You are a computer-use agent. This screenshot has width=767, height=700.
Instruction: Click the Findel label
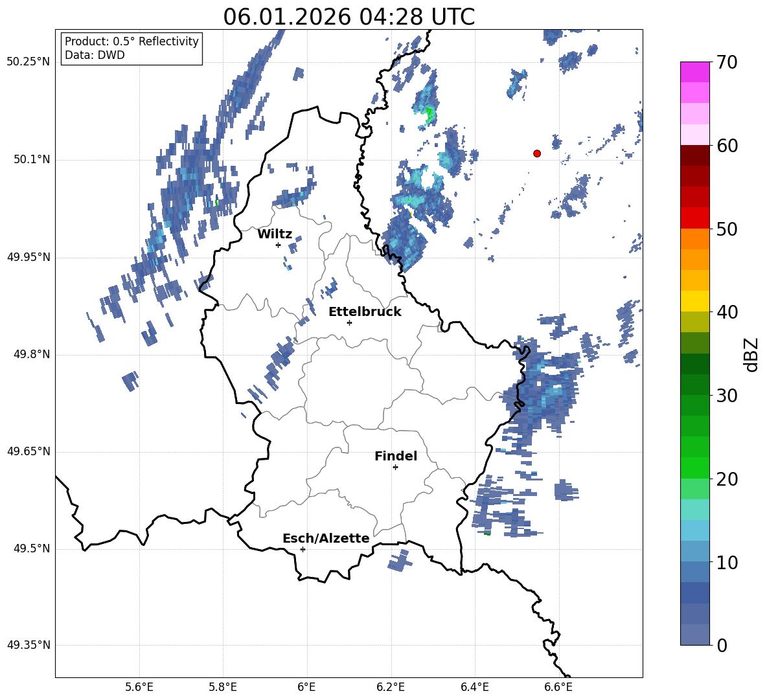click(x=396, y=456)
